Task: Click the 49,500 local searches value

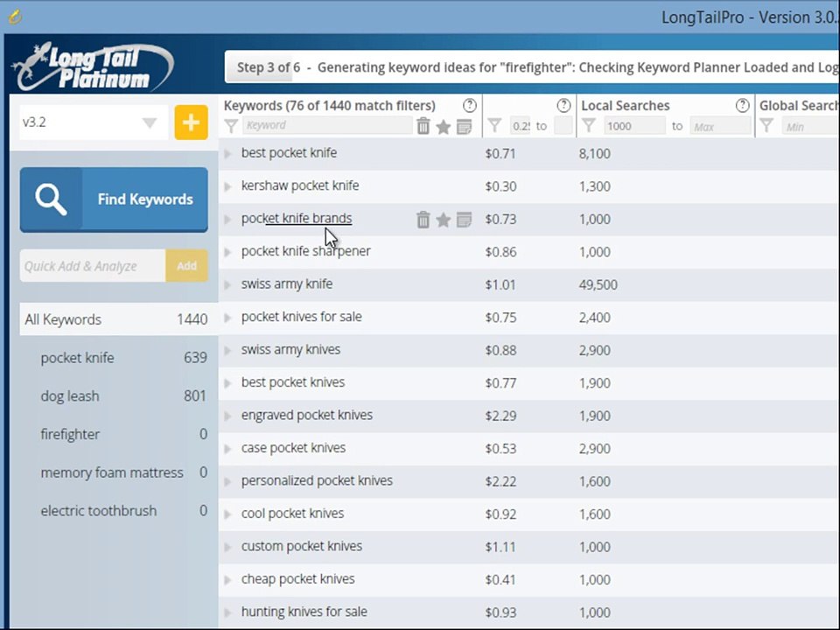Action: 598,284
